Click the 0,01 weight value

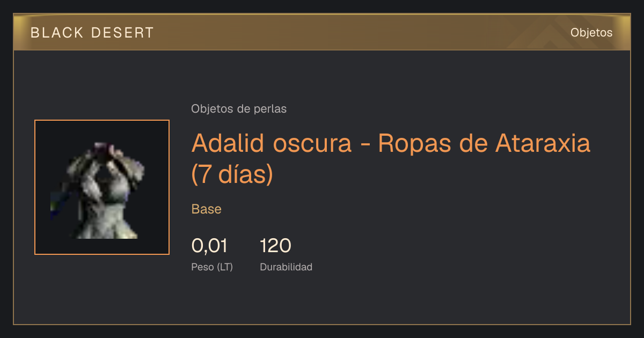(209, 246)
